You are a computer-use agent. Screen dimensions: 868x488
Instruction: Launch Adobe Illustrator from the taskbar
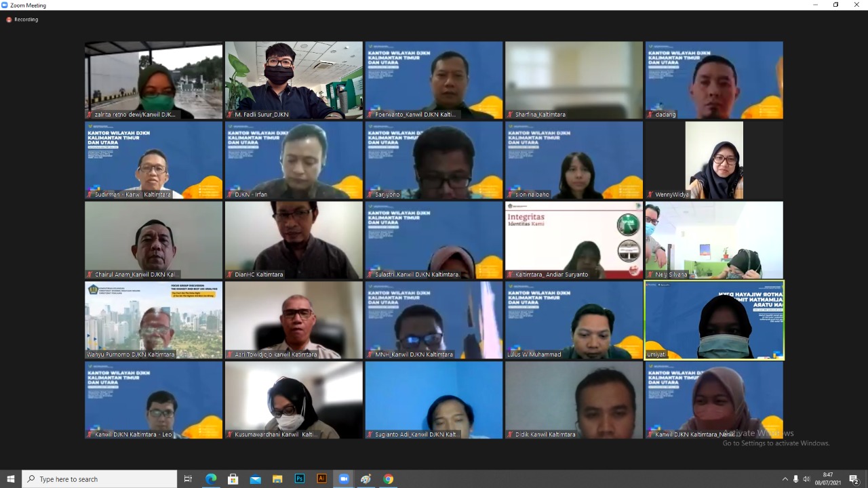point(321,479)
